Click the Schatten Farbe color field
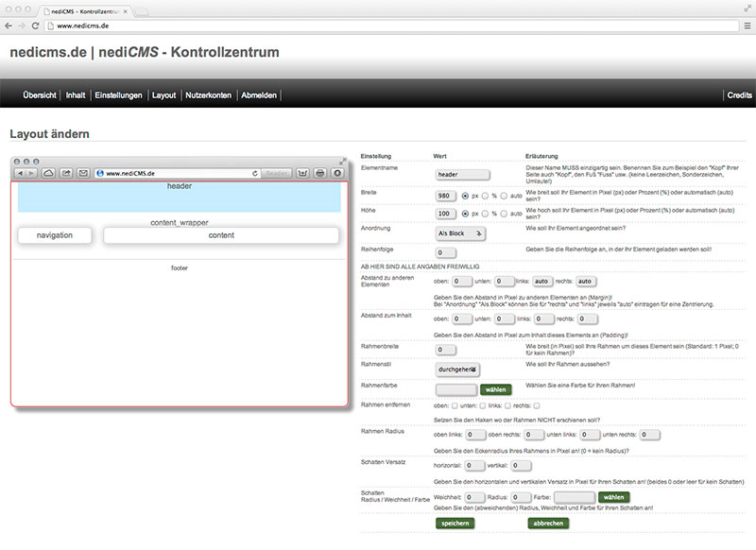The height and width of the screenshot is (550, 756). click(x=575, y=497)
